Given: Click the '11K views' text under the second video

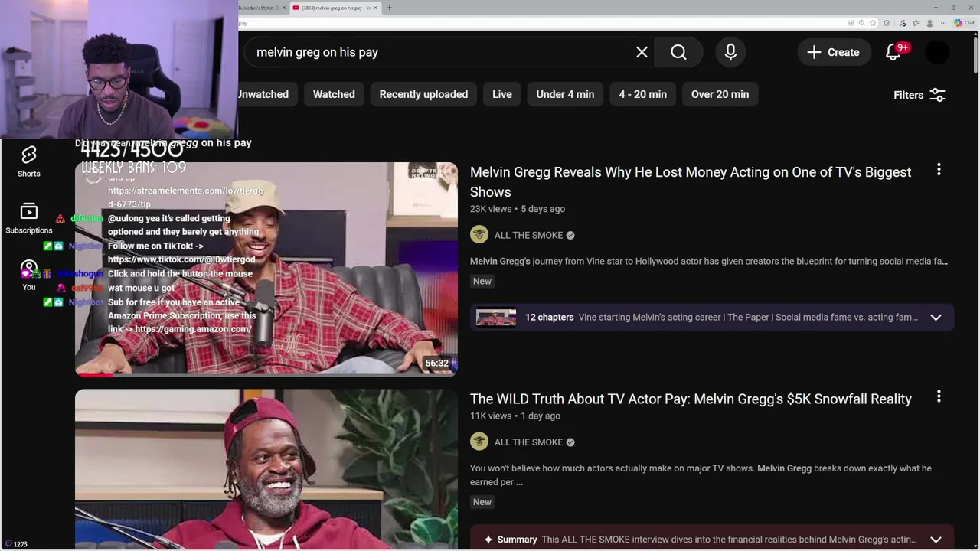Looking at the screenshot, I should [x=490, y=416].
